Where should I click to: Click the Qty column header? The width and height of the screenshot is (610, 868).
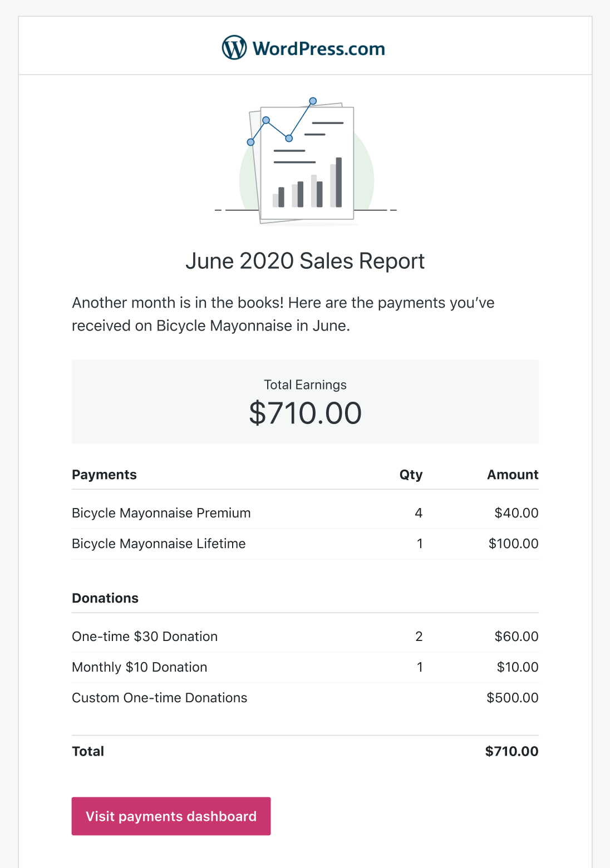click(x=411, y=475)
